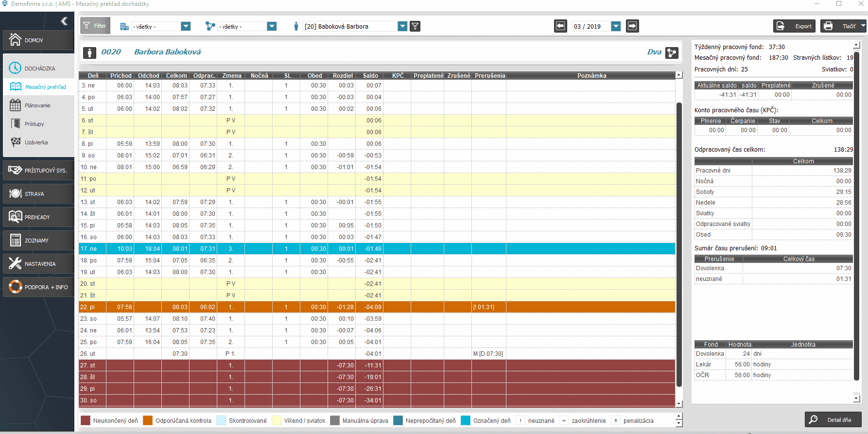Viewport: 868px width, 434px height.
Task: Click the Preplatené header in saldo table
Action: click(x=776, y=86)
